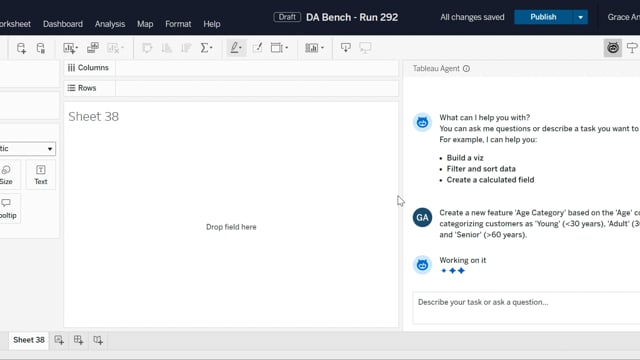The width and height of the screenshot is (640, 360).
Task: Open the Fit view toolbar icon
Action: [279, 48]
